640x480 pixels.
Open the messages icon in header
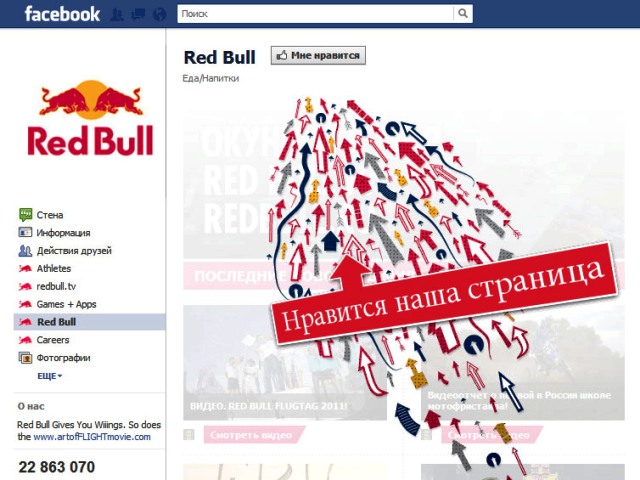138,15
